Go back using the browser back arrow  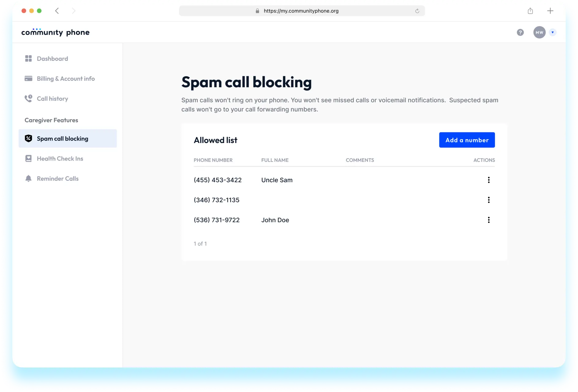(x=57, y=11)
